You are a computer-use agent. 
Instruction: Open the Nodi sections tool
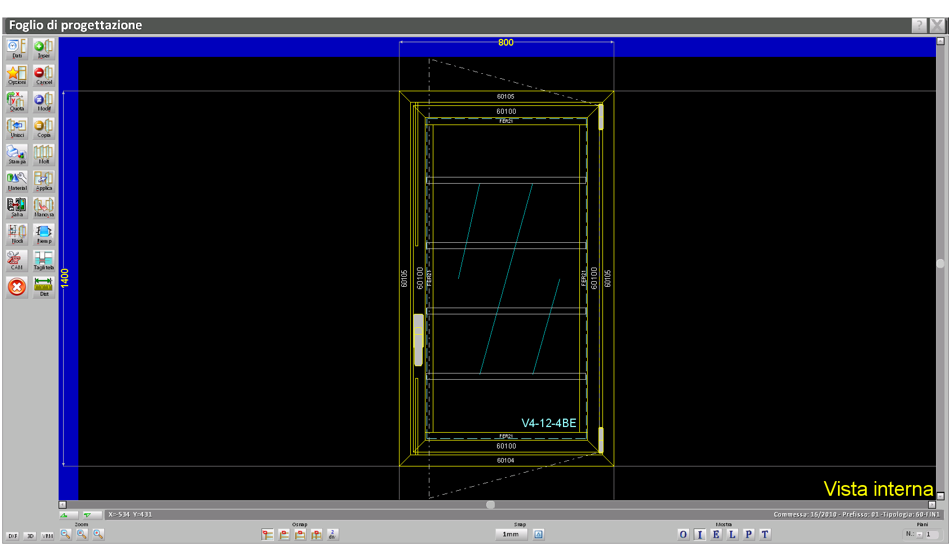(x=17, y=234)
